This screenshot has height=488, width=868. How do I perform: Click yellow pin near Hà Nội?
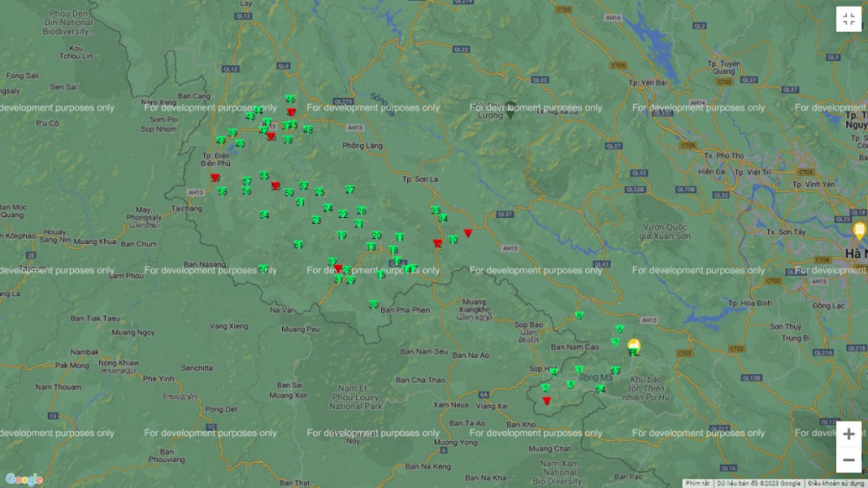coord(859,230)
